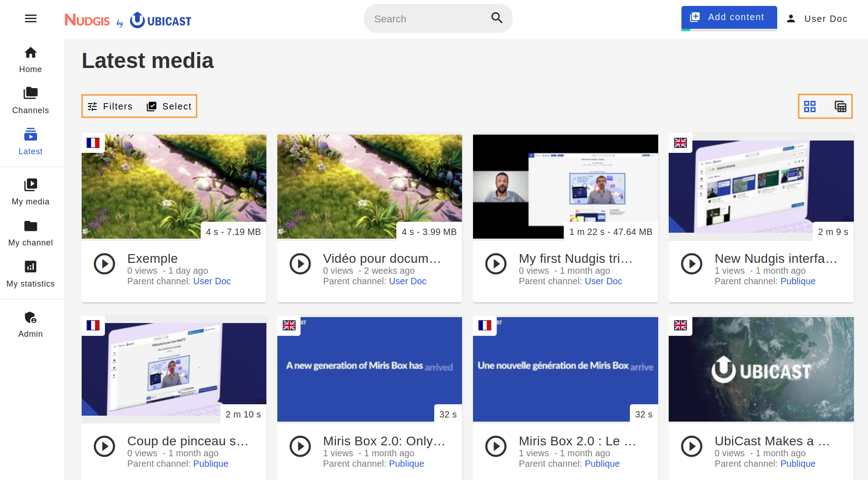Viewport: 868px width, 480px height.
Task: Click Miris Box 2.0 : Le … title
Action: coord(577,441)
